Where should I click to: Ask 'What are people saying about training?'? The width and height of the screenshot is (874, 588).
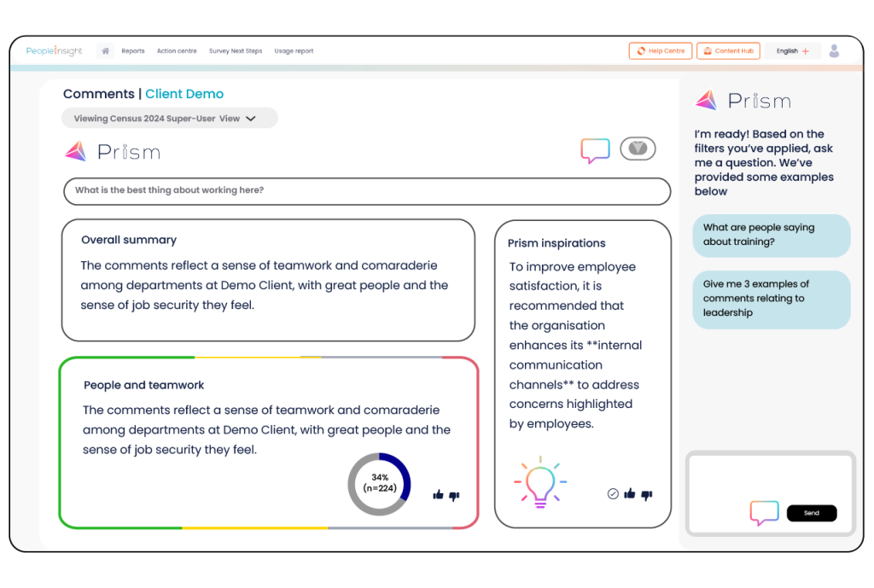click(x=772, y=236)
